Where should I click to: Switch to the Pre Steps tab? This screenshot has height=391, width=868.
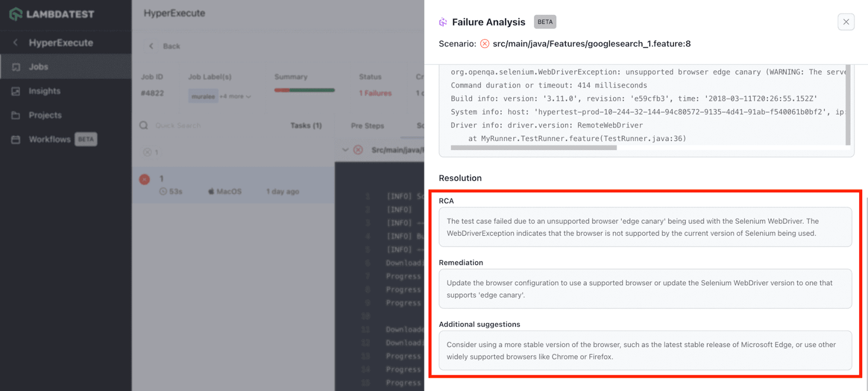tap(367, 125)
